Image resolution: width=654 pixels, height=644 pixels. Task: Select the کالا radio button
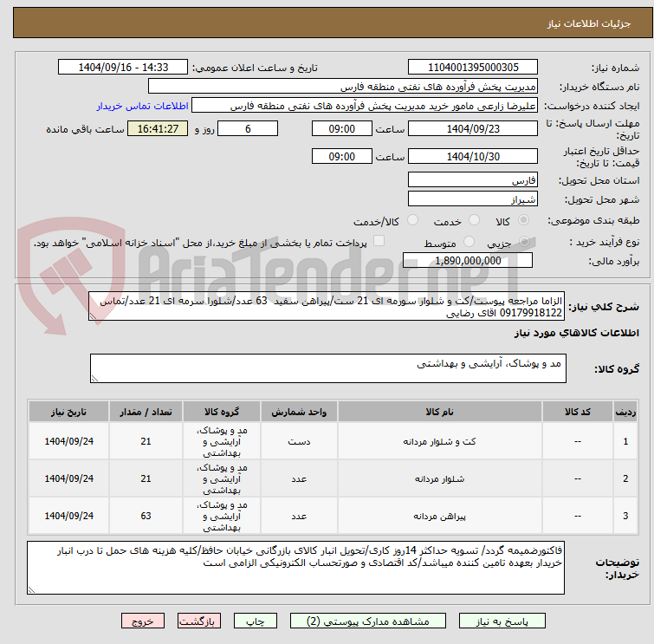pos(523,220)
